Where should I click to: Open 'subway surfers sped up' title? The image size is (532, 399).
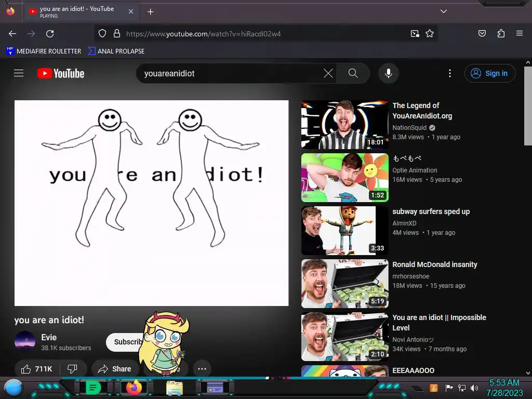pos(431,211)
